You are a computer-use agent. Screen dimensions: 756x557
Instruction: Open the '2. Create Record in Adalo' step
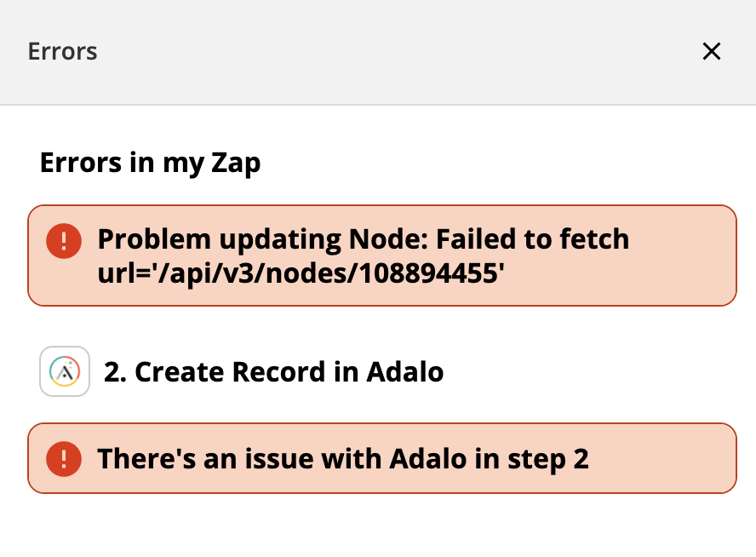click(x=273, y=372)
